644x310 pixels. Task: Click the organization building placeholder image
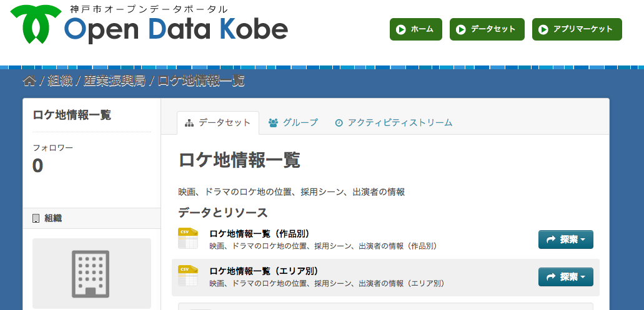pyautogui.click(x=92, y=273)
